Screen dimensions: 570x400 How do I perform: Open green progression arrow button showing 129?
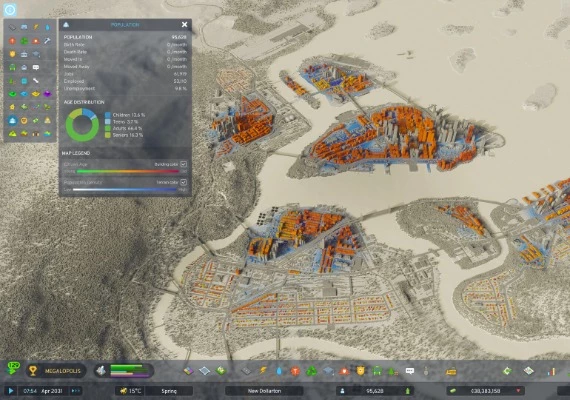[13, 368]
